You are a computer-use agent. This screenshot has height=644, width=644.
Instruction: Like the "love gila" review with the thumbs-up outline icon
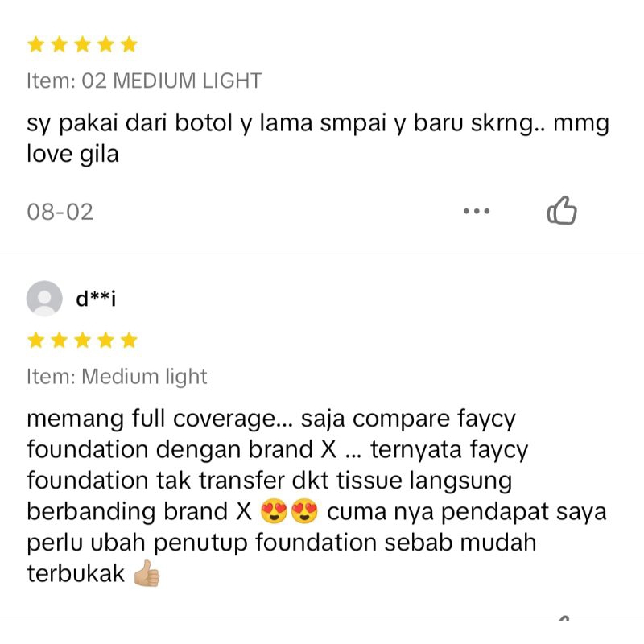[x=562, y=210]
